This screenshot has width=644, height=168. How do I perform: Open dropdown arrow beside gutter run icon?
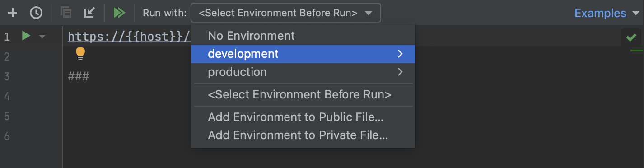tap(42, 37)
